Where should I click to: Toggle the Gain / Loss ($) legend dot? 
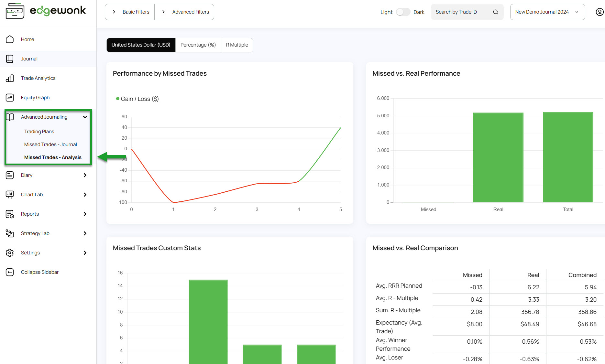click(118, 99)
